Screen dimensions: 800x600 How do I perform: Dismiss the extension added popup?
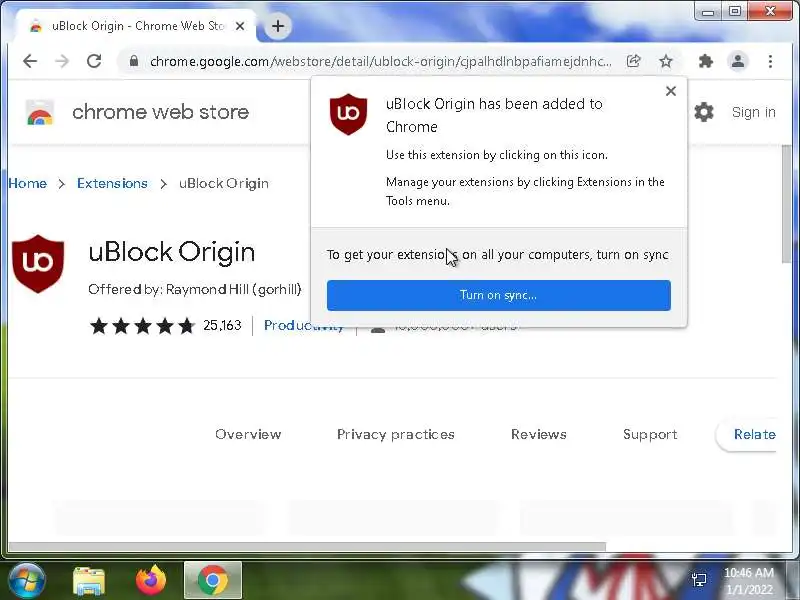coord(671,91)
